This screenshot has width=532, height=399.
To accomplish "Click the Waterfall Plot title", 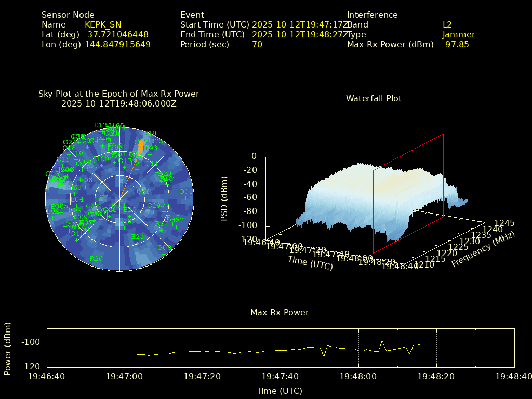I will pyautogui.click(x=374, y=98).
